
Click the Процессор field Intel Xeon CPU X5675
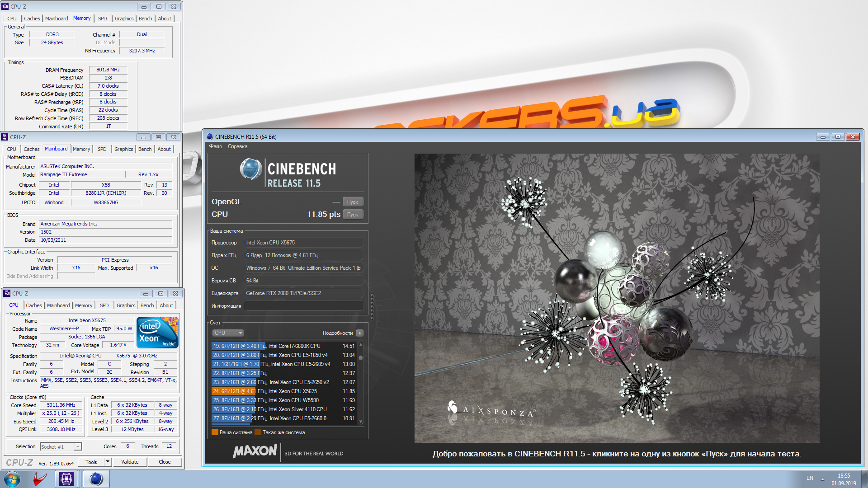coord(304,243)
